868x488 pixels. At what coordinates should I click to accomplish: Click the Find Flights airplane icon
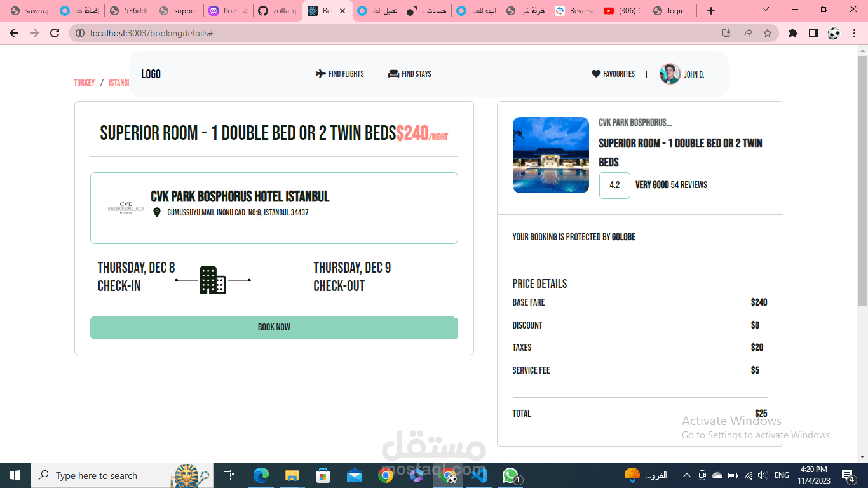(x=321, y=74)
